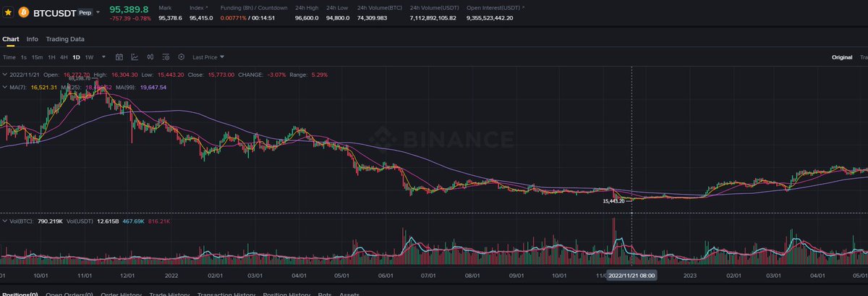Open the Order History tab
The width and height of the screenshot is (868, 296).
tap(119, 294)
